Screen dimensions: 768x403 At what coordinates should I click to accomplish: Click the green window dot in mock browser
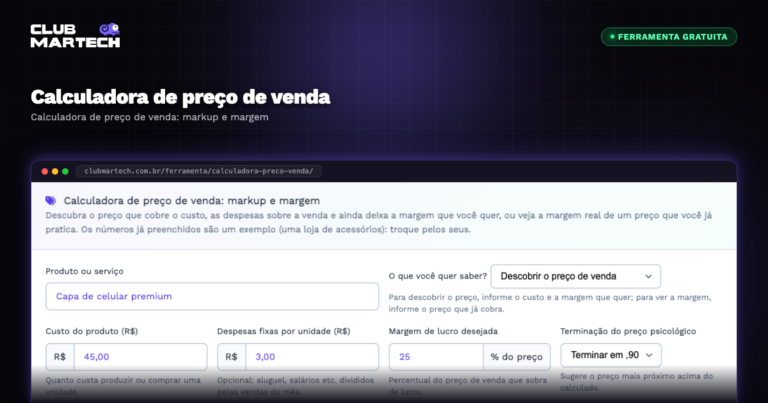click(x=65, y=171)
